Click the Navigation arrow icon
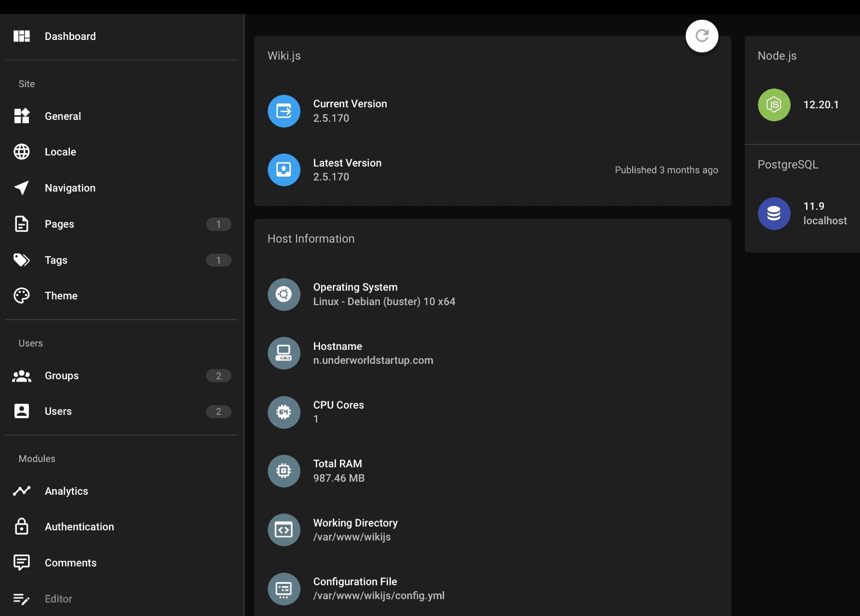The height and width of the screenshot is (616, 860). [x=22, y=188]
